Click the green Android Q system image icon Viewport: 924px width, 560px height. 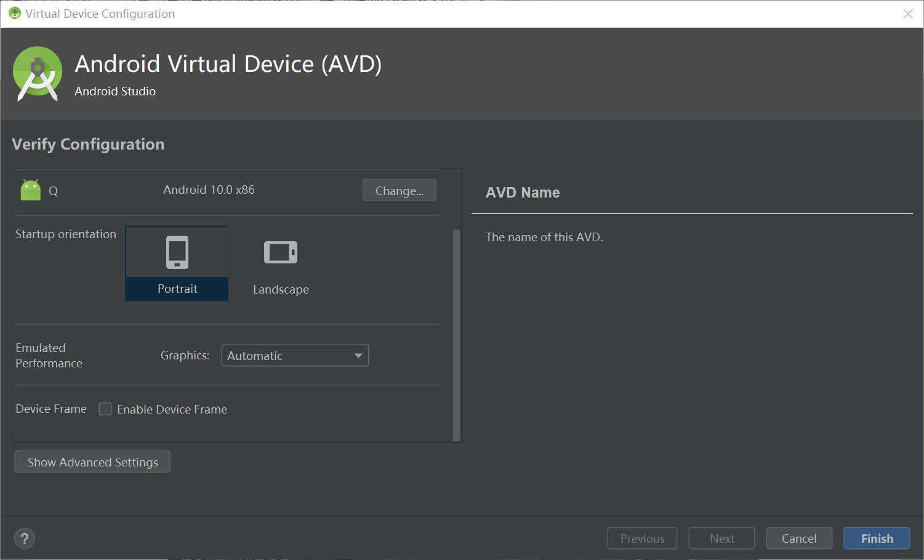[x=31, y=190]
